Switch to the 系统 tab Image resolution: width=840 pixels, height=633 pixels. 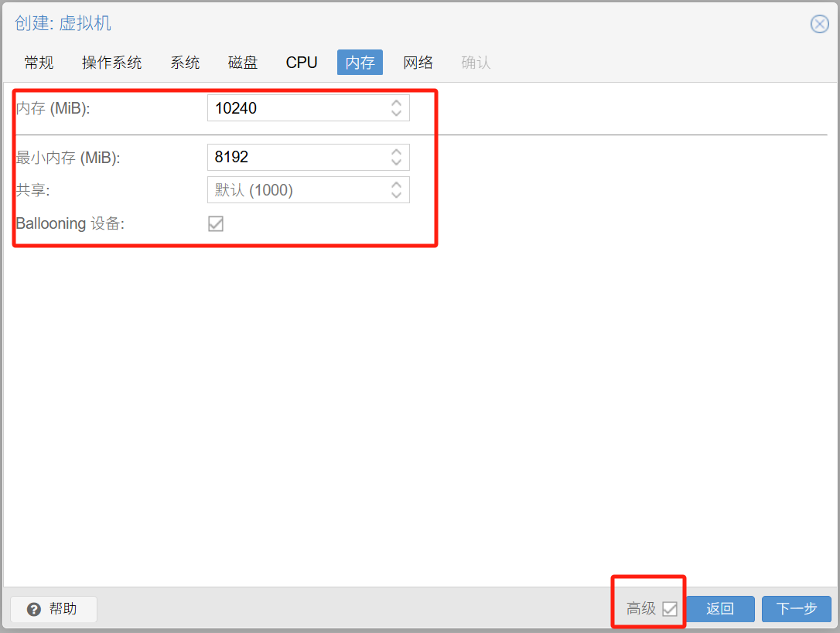point(185,63)
